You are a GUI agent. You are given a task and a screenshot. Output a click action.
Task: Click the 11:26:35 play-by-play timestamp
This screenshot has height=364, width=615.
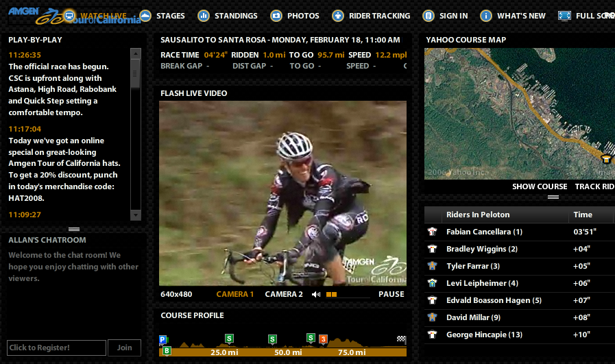click(25, 55)
